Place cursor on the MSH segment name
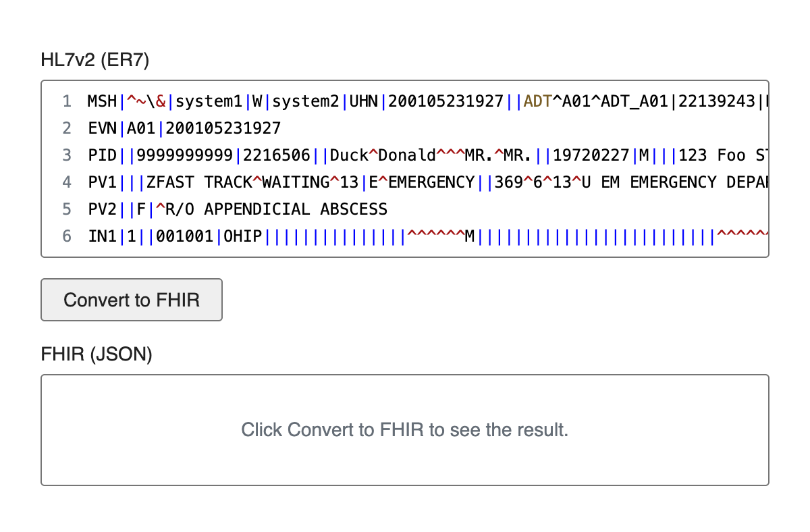 [x=102, y=101]
